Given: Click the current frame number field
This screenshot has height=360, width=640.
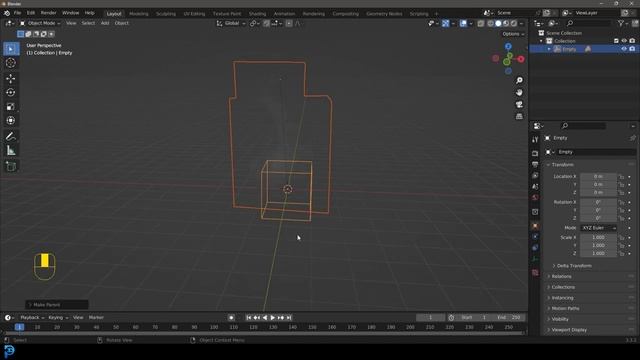Looking at the screenshot, I should [430, 318].
